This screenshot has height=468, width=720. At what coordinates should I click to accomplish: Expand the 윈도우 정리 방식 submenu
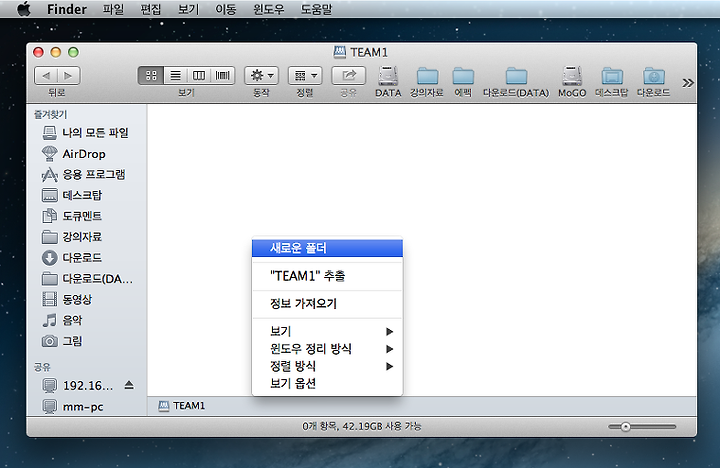click(327, 349)
